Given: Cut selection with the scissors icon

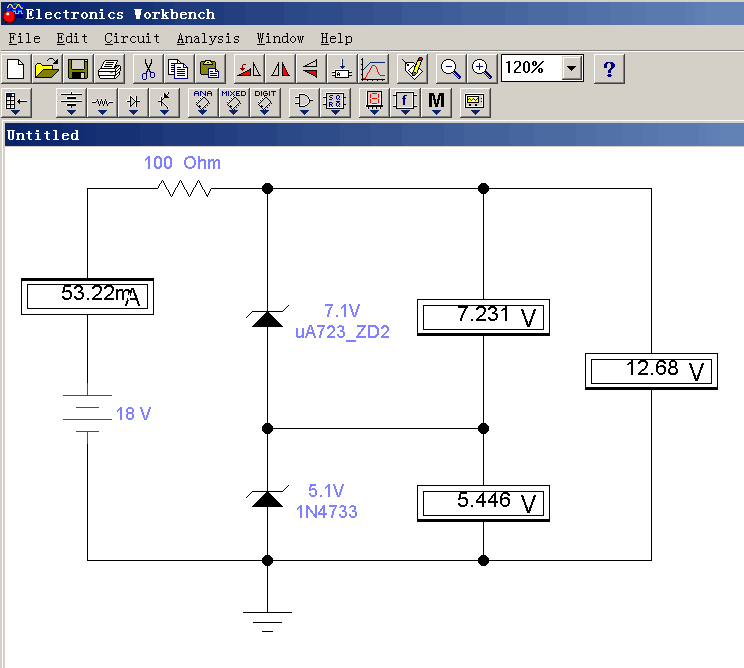Looking at the screenshot, I should coord(147,69).
